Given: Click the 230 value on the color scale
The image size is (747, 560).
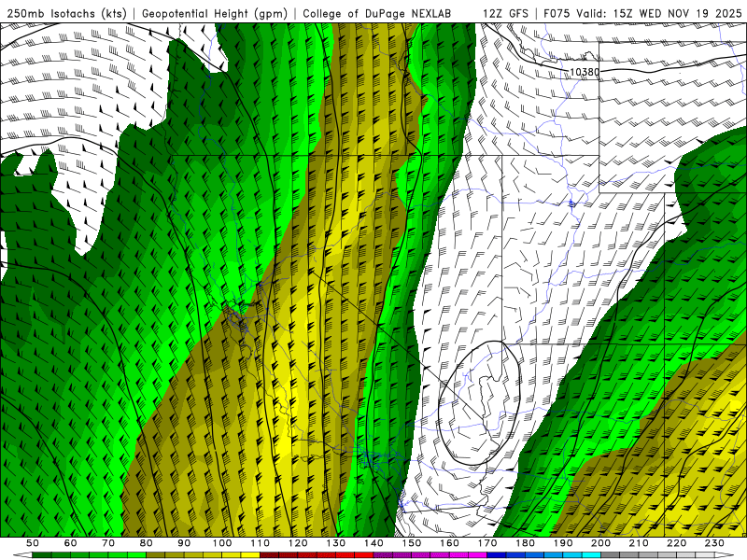Looking at the screenshot, I should (715, 543).
